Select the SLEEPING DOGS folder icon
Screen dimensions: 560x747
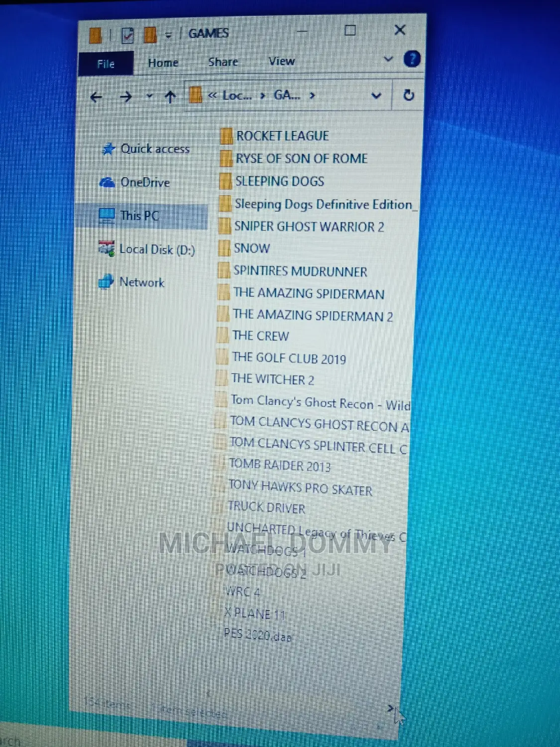click(x=225, y=181)
